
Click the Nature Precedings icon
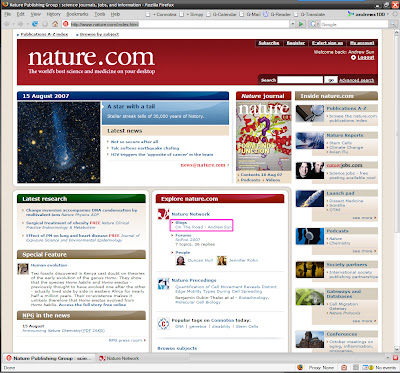click(x=163, y=284)
